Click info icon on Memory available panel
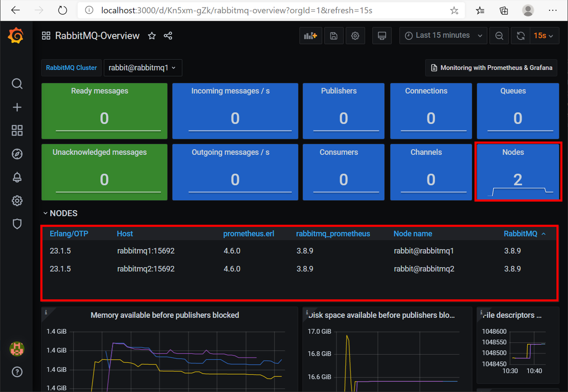Viewport: 568px width, 392px height. pyautogui.click(x=45, y=312)
